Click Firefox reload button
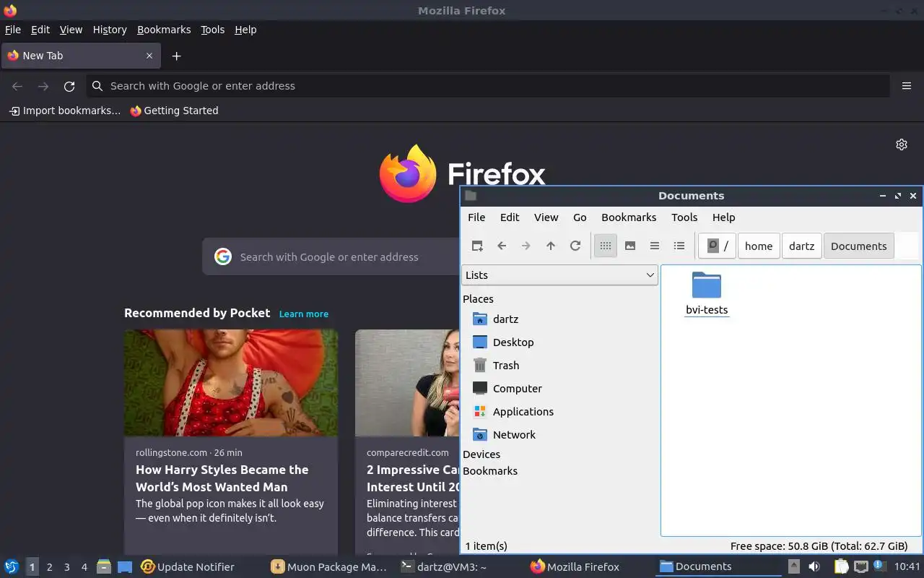This screenshot has height=578, width=924. point(69,86)
